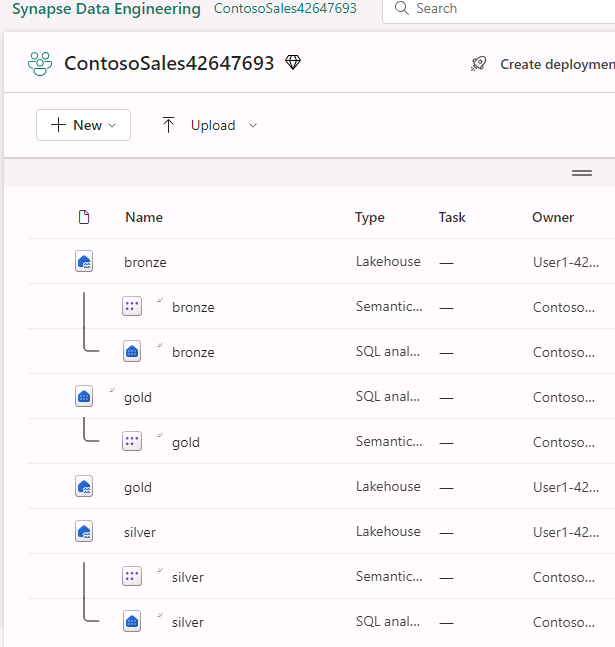Open the New item dropdown
Image resolution: width=615 pixels, height=647 pixels.
tap(84, 125)
